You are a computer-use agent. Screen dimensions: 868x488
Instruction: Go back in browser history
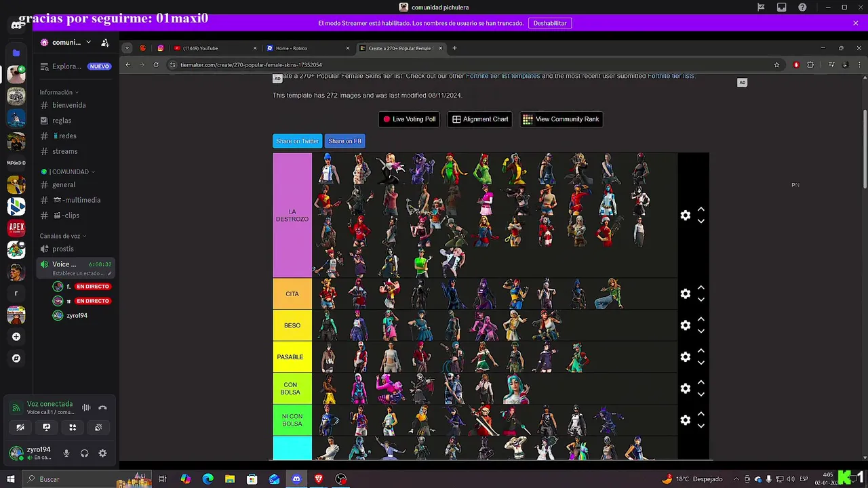pyautogui.click(x=128, y=65)
